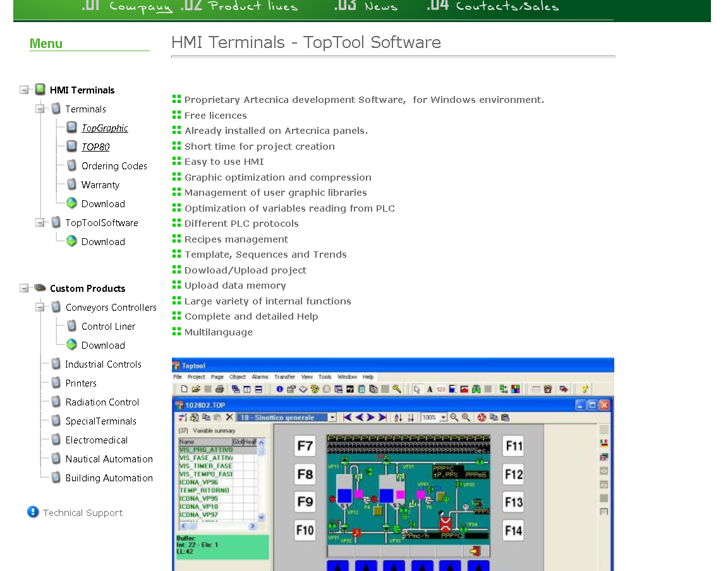Select the TopToolSoftware label
Viewport: 728px width, 571px height.
pyautogui.click(x=102, y=223)
